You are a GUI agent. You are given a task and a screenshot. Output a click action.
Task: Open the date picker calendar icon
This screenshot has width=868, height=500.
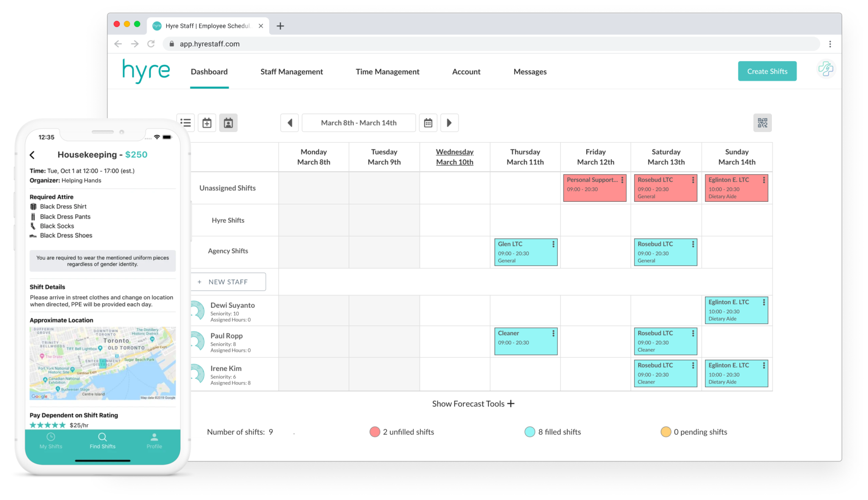coord(428,122)
